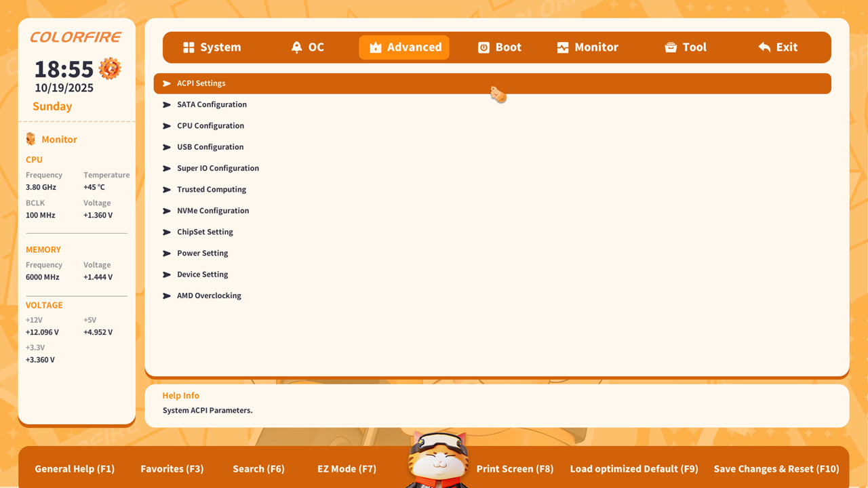Open AMD Overclocking settings
The height and width of the screenshot is (488, 868).
(x=209, y=296)
